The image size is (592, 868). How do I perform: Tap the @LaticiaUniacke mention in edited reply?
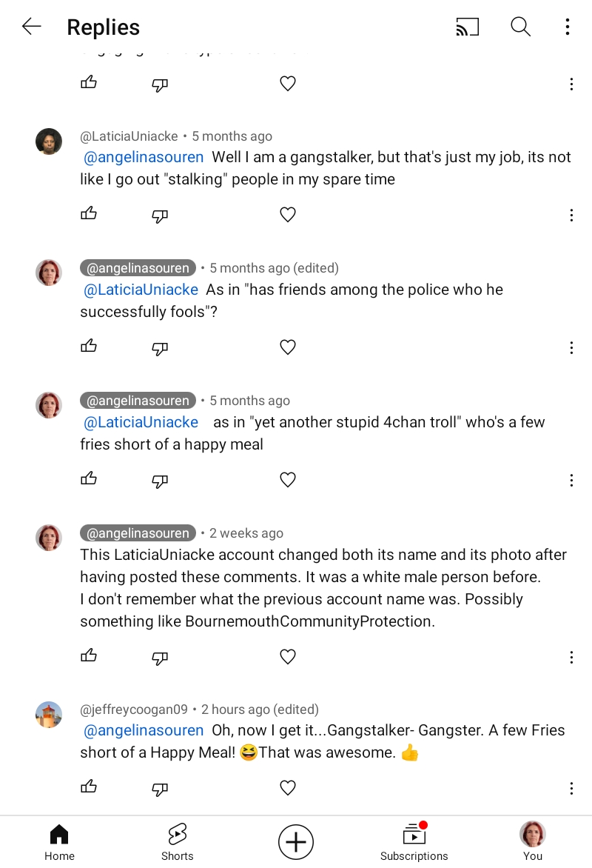(141, 290)
